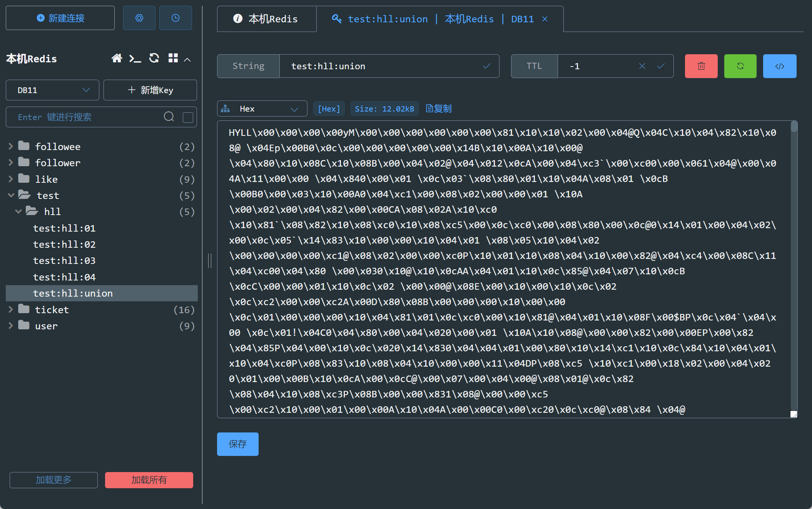Click the 本机Redis connection name heading
Image resolution: width=812 pixels, height=509 pixels.
point(32,58)
